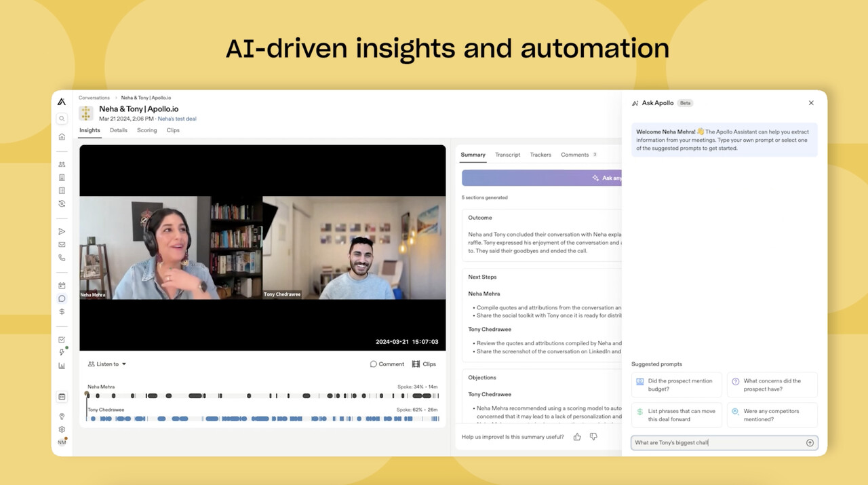Image resolution: width=868 pixels, height=485 pixels.
Task: Open Sequences paper-plane icon in the sidebar
Action: [x=62, y=231]
